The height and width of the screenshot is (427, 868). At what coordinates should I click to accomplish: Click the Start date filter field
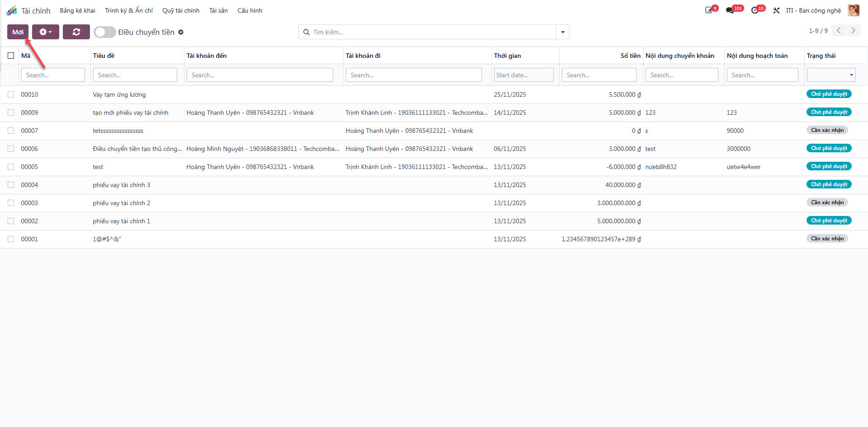pos(524,75)
